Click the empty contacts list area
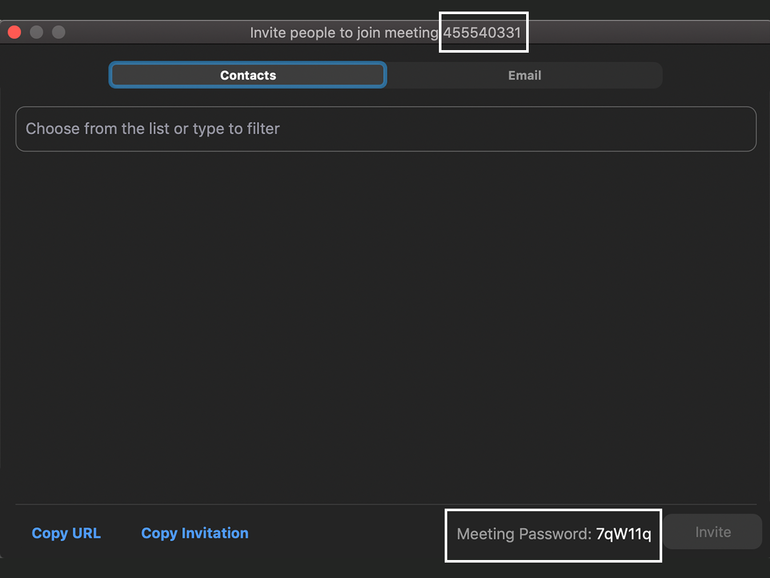The height and width of the screenshot is (578, 770). (x=385, y=320)
